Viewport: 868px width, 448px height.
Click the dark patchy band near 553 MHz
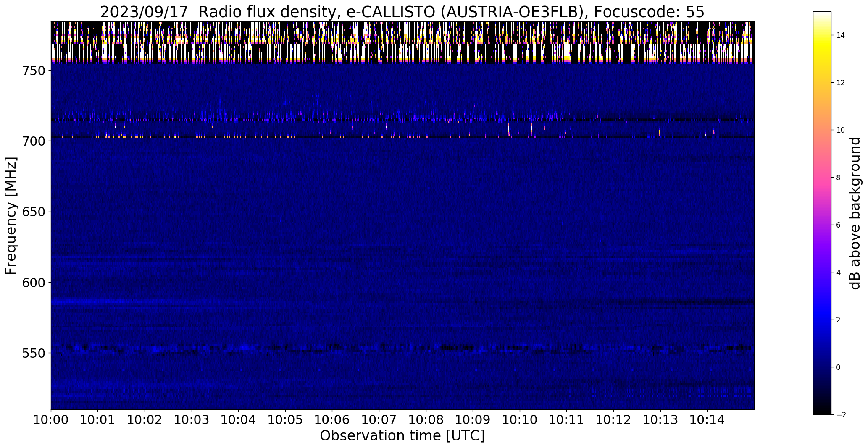click(x=402, y=348)
